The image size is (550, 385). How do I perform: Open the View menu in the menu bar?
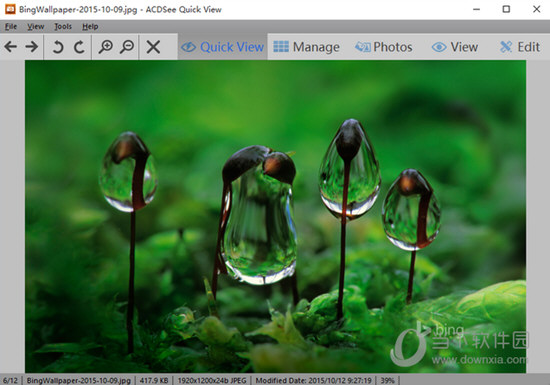click(35, 27)
